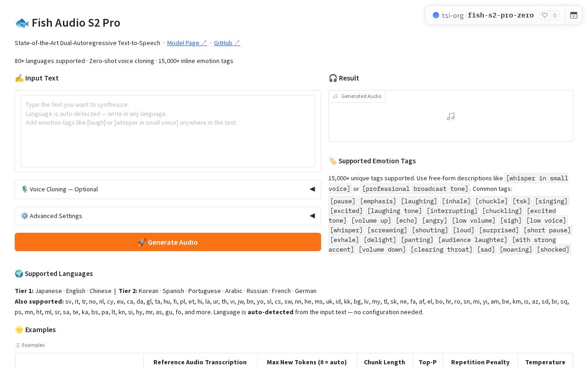Viewport: 588px width, 368px height.
Task: Click the [chuckling] emotion tag
Action: pos(502,211)
